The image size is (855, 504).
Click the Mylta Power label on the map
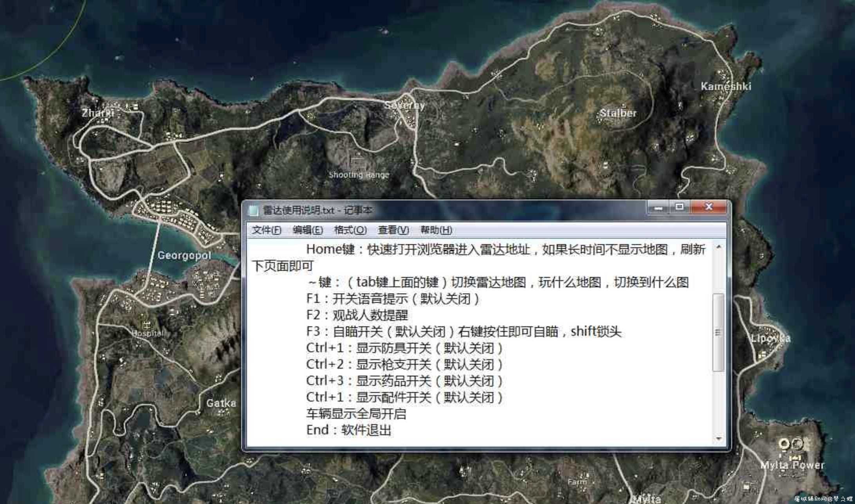pos(792,465)
